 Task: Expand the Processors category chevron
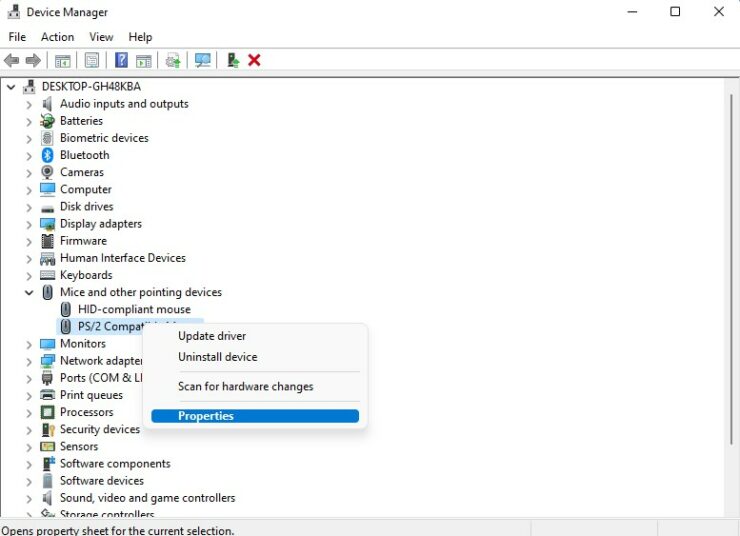point(29,413)
